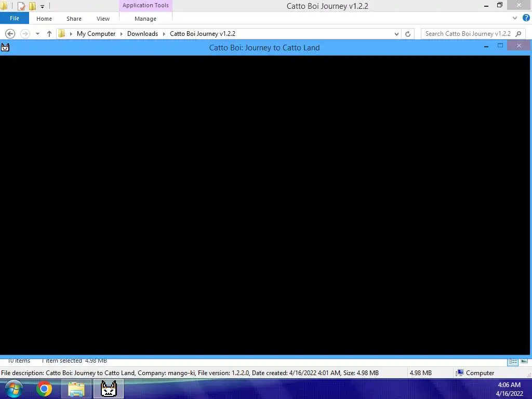Expand the ribbon with the chevron near Help
The height and width of the screenshot is (399, 532).
click(x=515, y=18)
